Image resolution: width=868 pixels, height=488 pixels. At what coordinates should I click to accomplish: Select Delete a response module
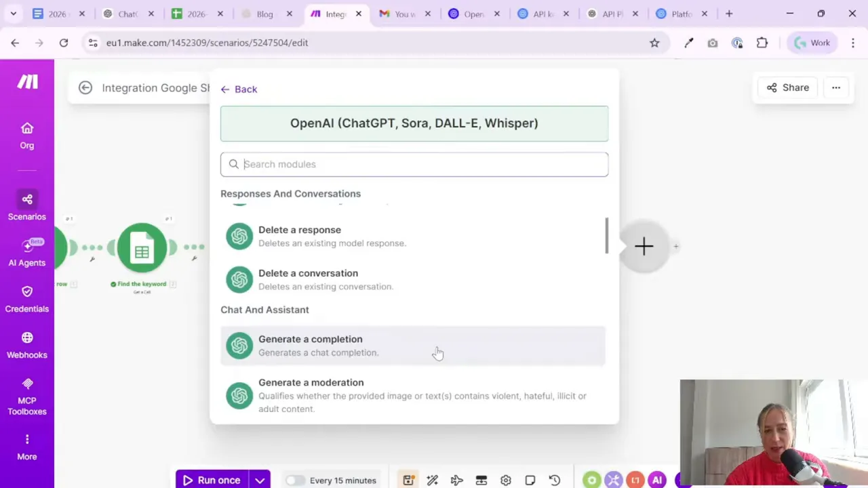413,236
